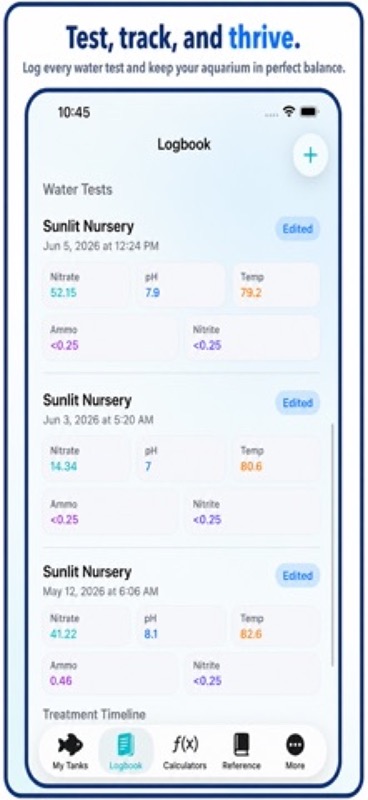Open the My Tanks fish icon
The width and height of the screenshot is (368, 800).
click(x=70, y=745)
